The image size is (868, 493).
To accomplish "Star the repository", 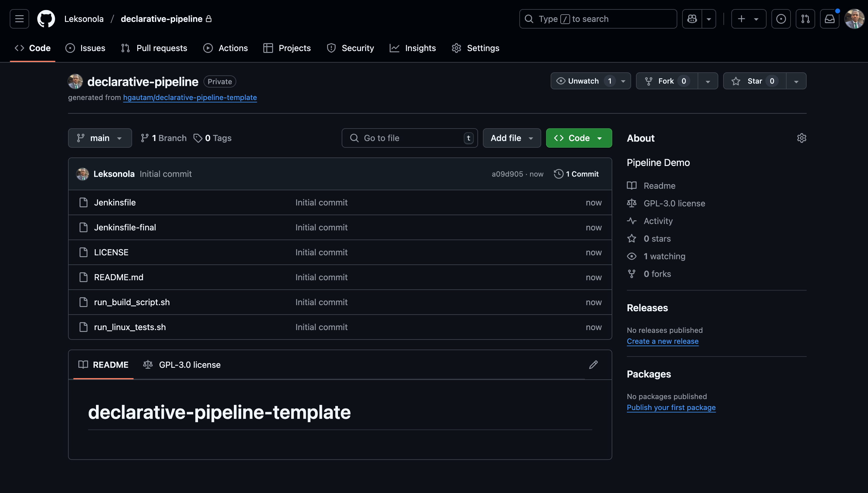I will point(754,81).
